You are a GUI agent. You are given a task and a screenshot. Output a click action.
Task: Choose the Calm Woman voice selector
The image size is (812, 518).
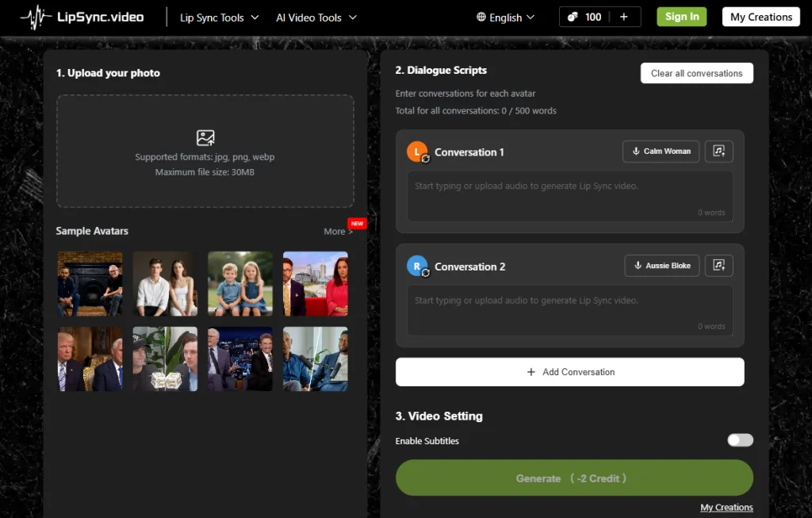661,152
